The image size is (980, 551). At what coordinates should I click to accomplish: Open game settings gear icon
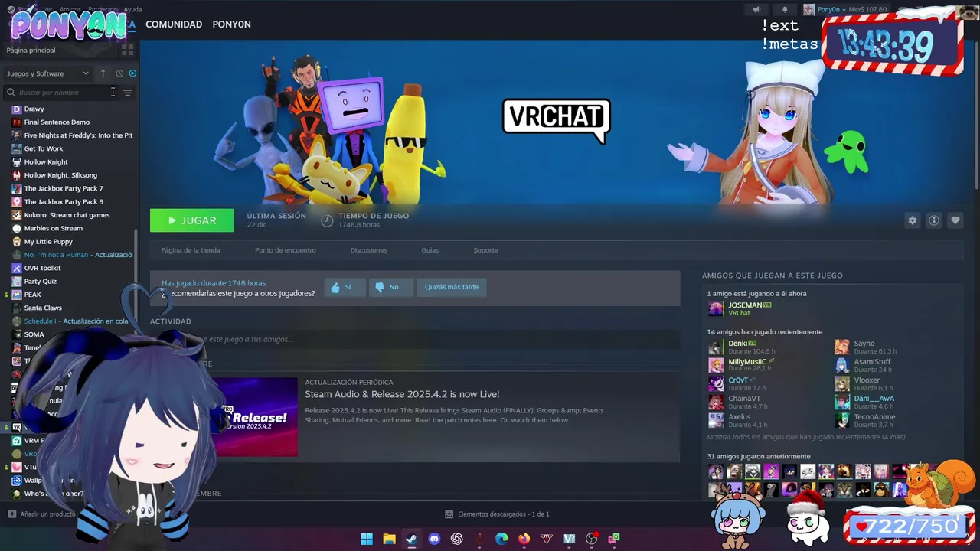pos(913,220)
